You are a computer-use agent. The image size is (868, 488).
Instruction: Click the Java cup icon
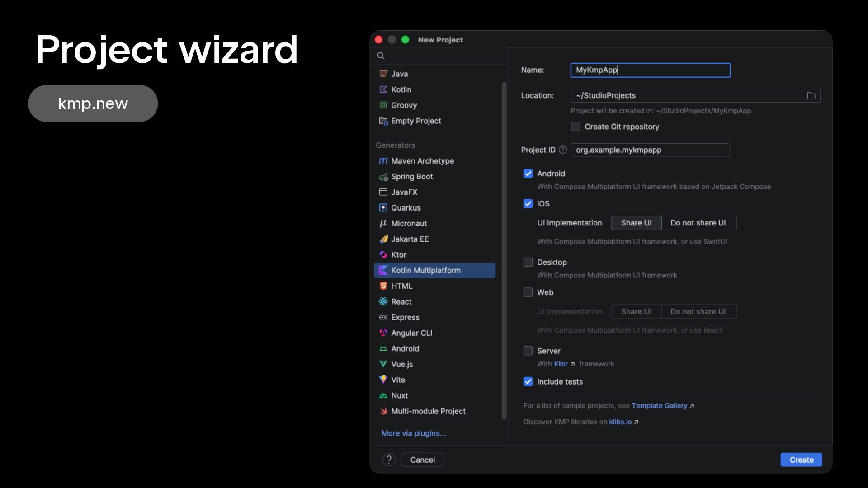(383, 74)
